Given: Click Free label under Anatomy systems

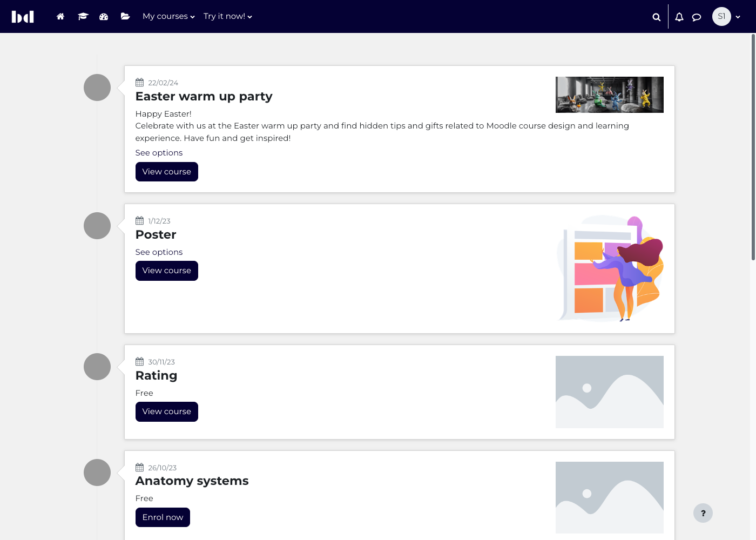Looking at the screenshot, I should pyautogui.click(x=144, y=498).
